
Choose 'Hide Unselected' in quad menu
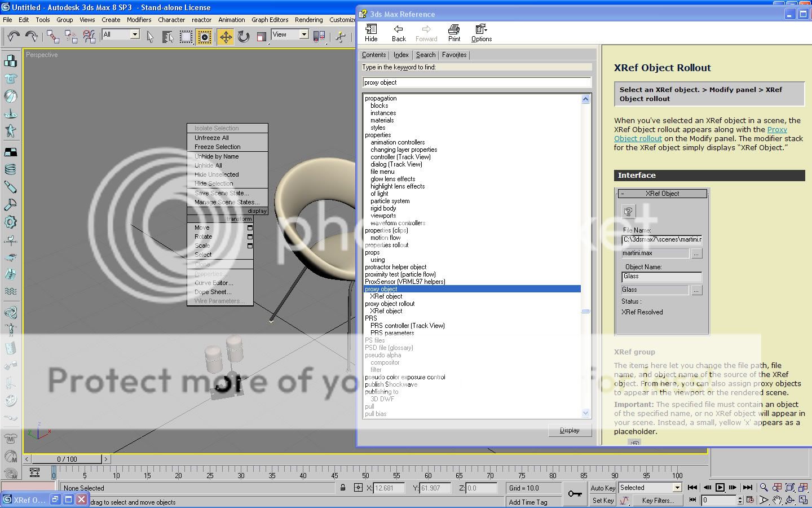(217, 174)
